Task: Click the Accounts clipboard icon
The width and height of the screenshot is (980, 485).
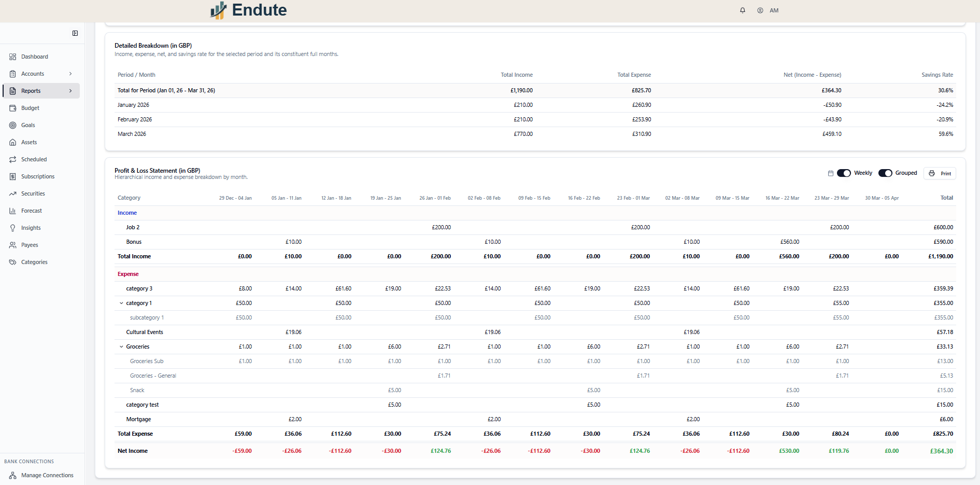Action: tap(13, 74)
